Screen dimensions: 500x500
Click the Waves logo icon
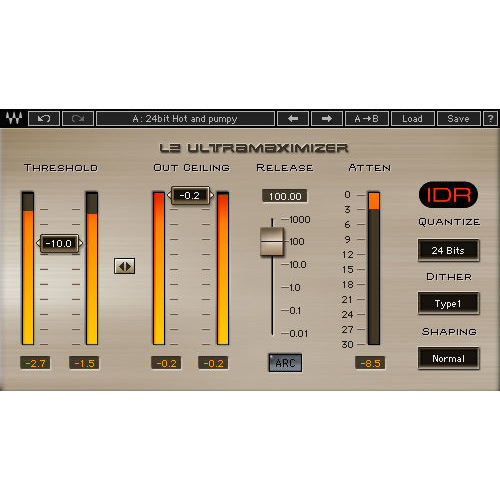[14, 118]
